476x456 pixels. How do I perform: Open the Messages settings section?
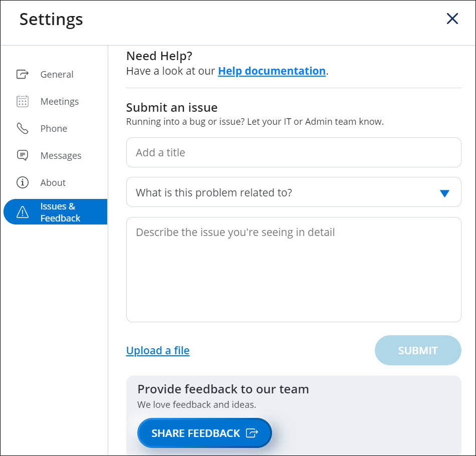(x=61, y=155)
